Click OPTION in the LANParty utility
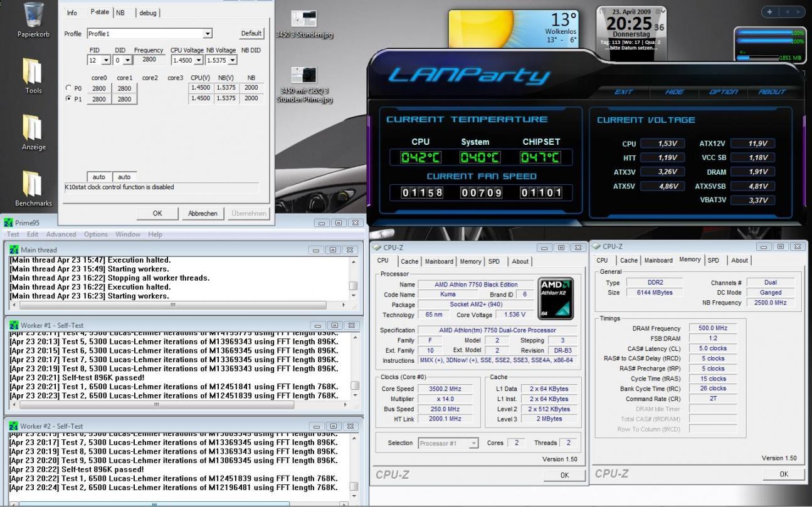The width and height of the screenshot is (812, 507). [x=723, y=91]
